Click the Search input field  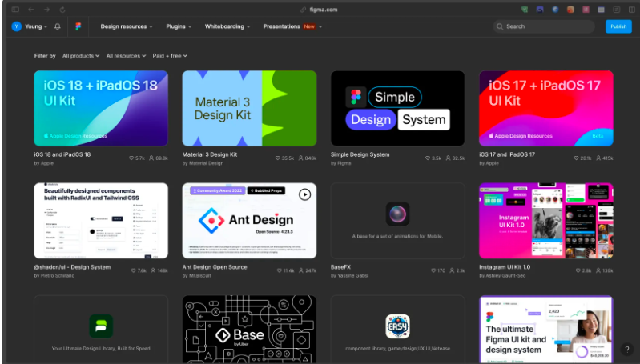[544, 26]
